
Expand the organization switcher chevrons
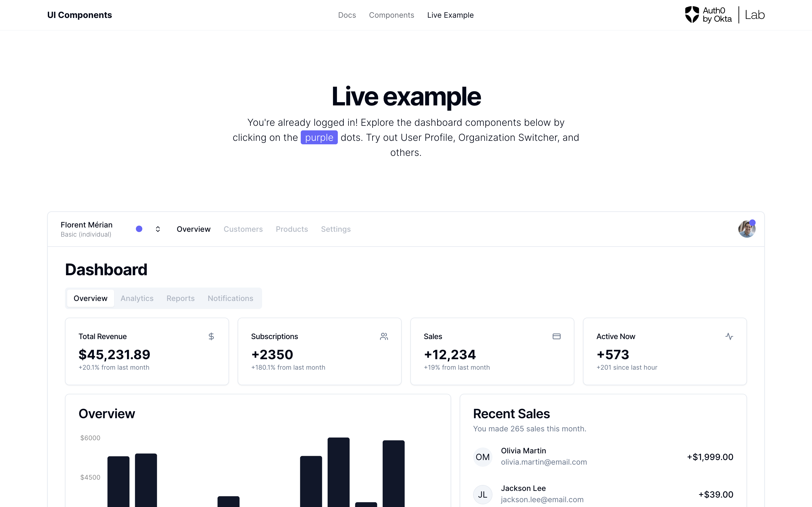[x=158, y=229]
